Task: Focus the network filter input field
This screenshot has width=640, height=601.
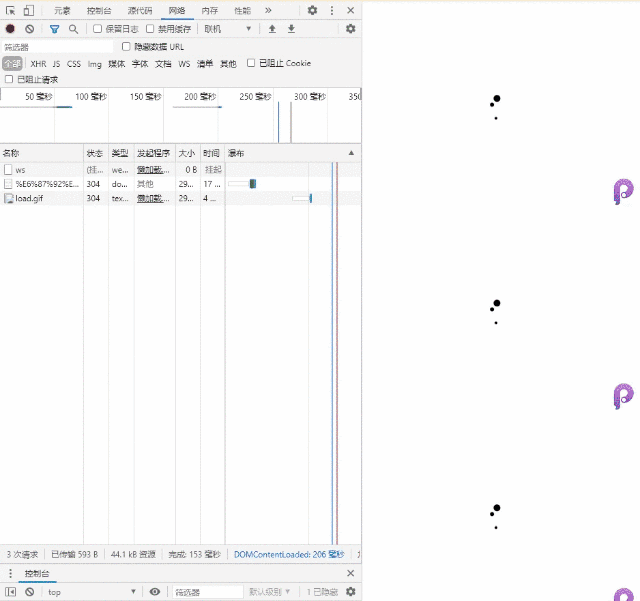Action: tap(58, 47)
